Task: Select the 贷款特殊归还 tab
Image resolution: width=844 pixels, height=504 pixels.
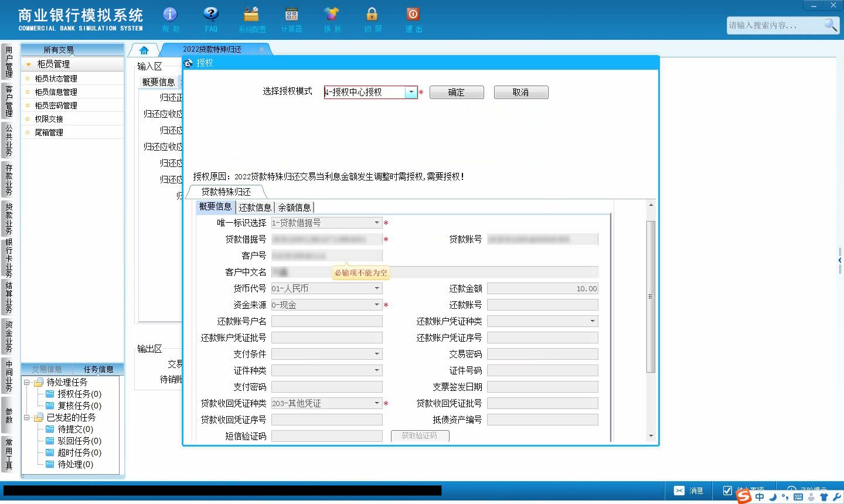Action: (x=226, y=192)
